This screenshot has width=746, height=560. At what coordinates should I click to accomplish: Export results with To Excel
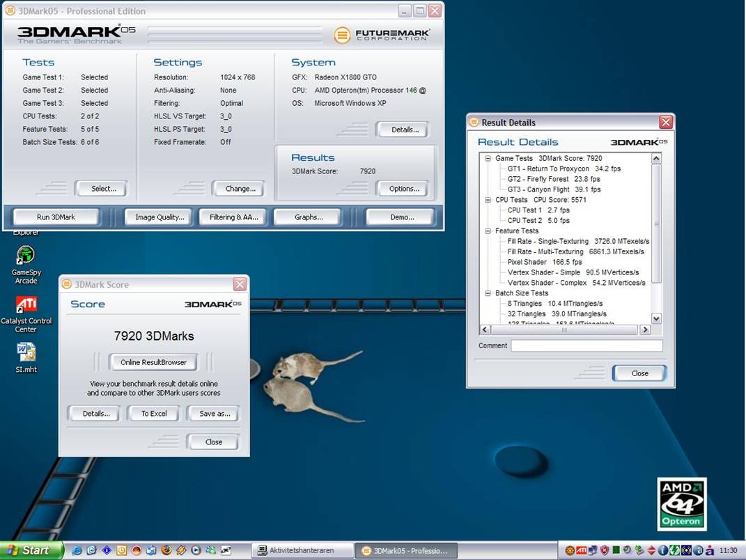[154, 414]
